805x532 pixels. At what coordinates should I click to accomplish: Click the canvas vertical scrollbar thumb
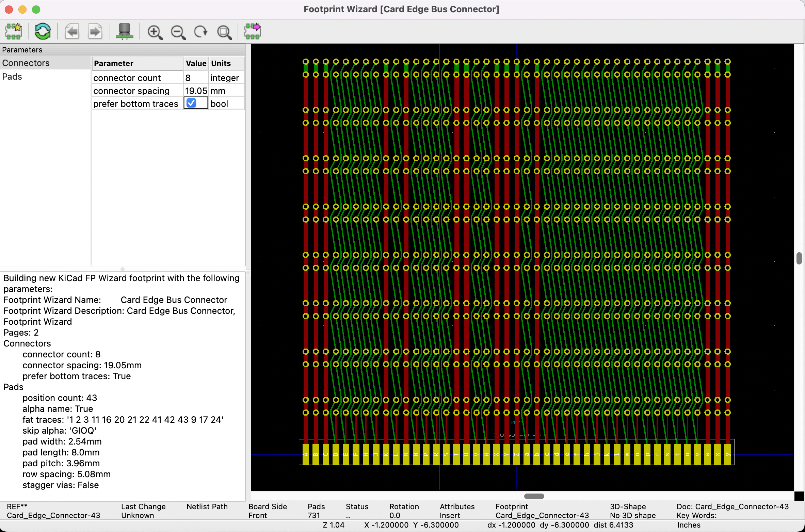799,258
